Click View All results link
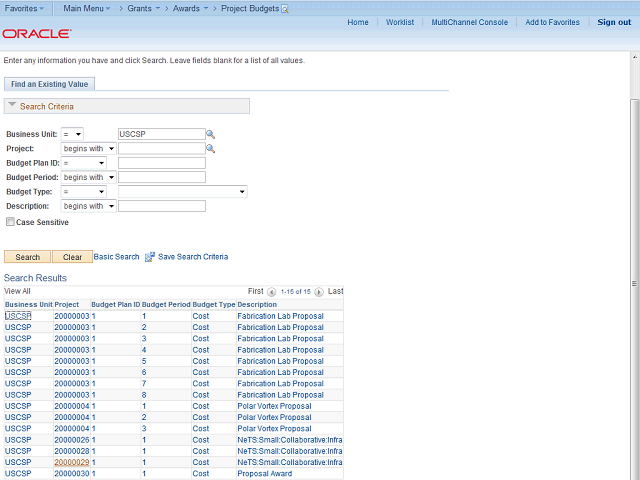 tap(17, 291)
